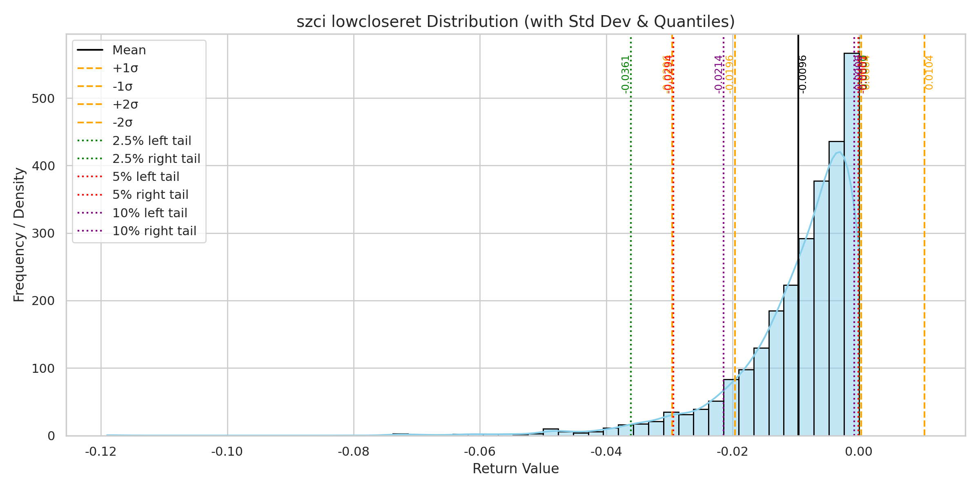The height and width of the screenshot is (490, 980).
Task: Click the 500 y-axis tick label
Action: click(x=43, y=98)
